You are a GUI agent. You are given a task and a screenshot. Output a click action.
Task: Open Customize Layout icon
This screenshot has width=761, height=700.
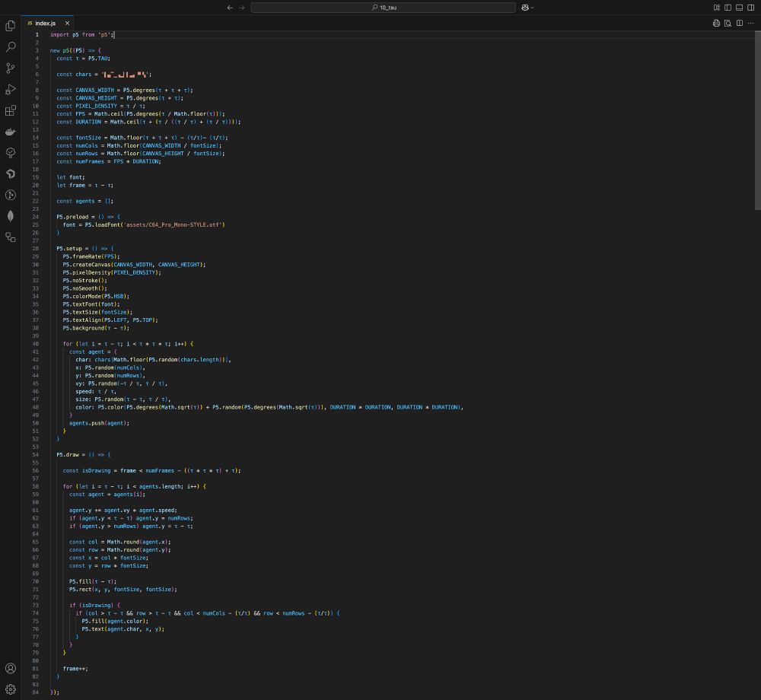pyautogui.click(x=716, y=8)
